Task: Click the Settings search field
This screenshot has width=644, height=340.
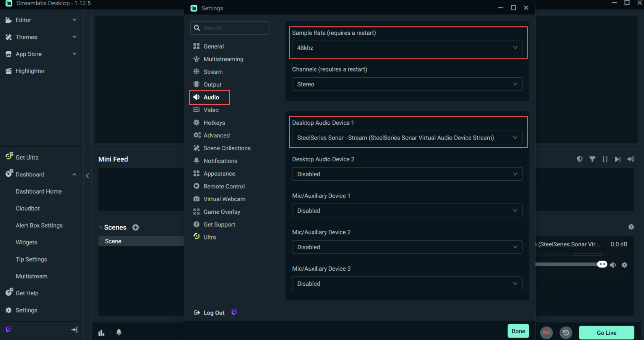Action: 230,28
